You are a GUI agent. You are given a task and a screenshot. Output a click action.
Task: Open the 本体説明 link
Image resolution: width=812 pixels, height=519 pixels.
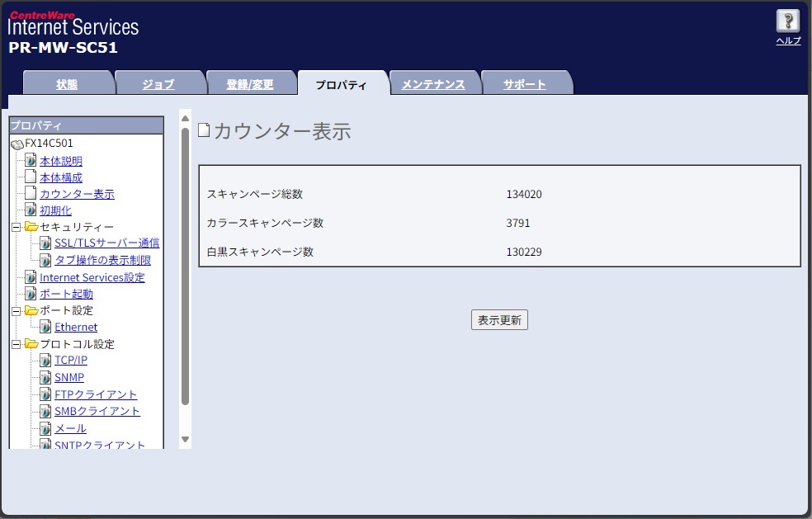coord(61,161)
